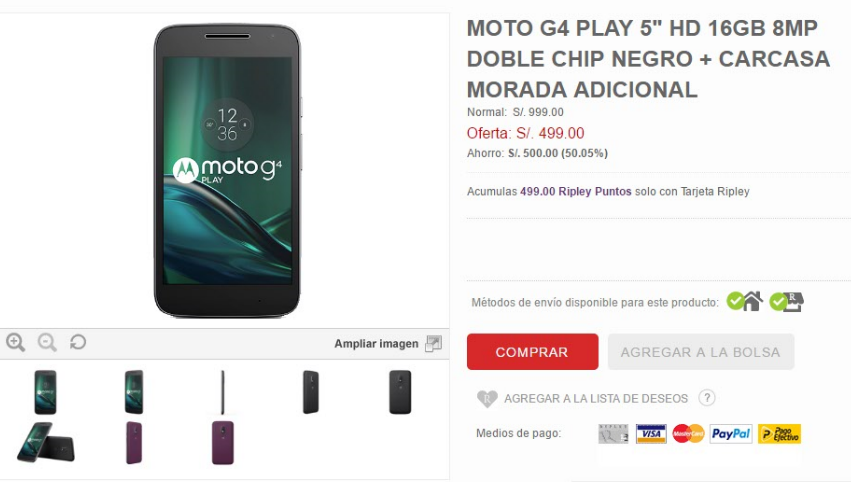
Task: Select the first front-view phone thumbnail
Action: pos(45,392)
